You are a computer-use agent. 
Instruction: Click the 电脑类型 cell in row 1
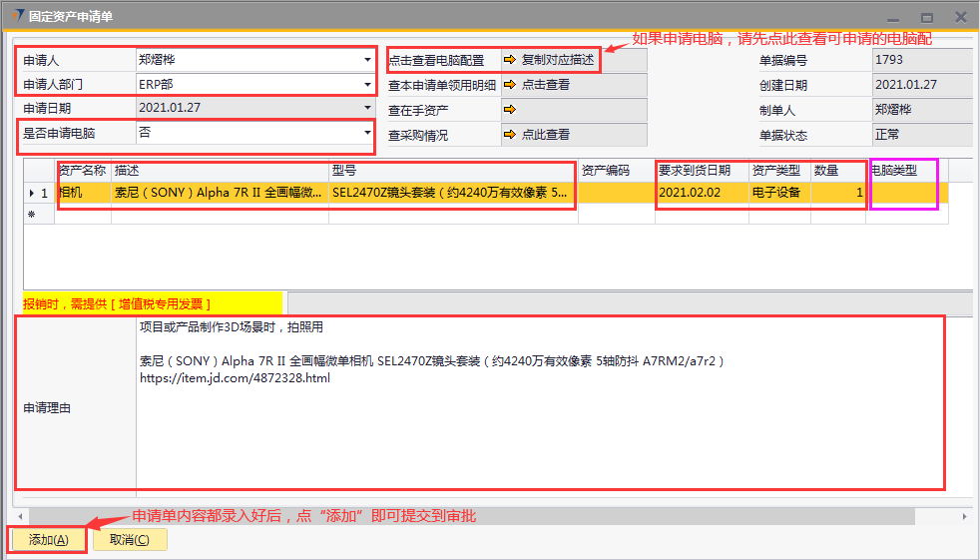coord(903,193)
